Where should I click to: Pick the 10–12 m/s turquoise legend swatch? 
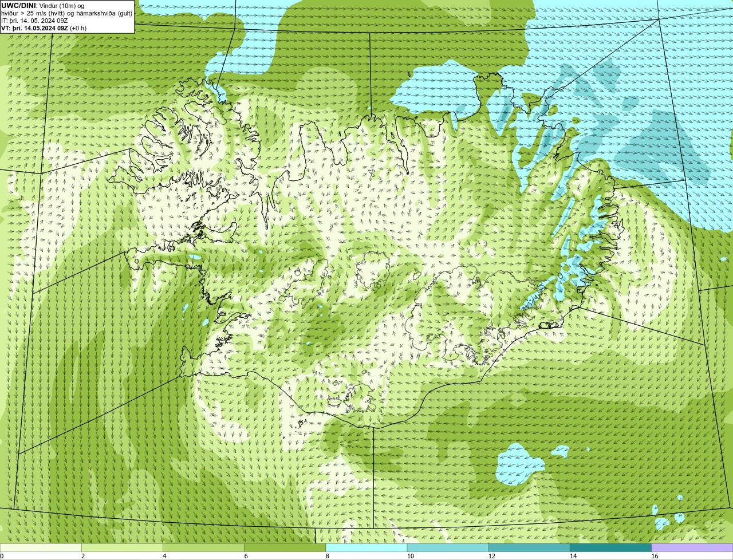pos(448,547)
